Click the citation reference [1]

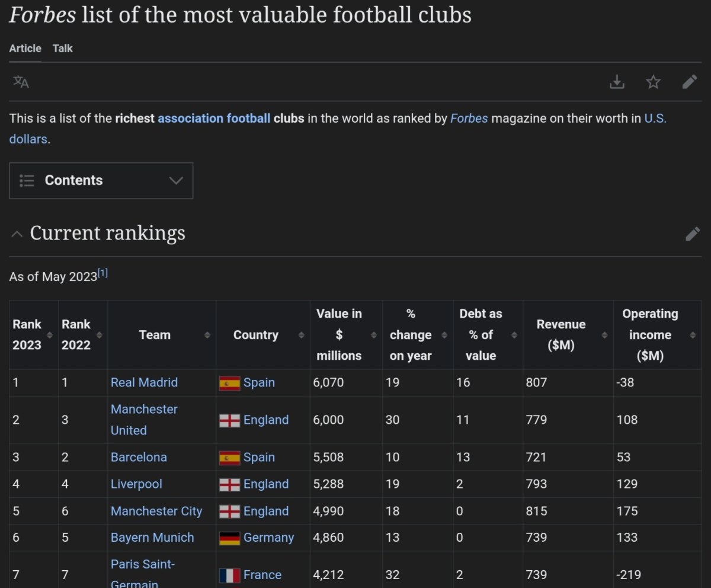pos(103,273)
